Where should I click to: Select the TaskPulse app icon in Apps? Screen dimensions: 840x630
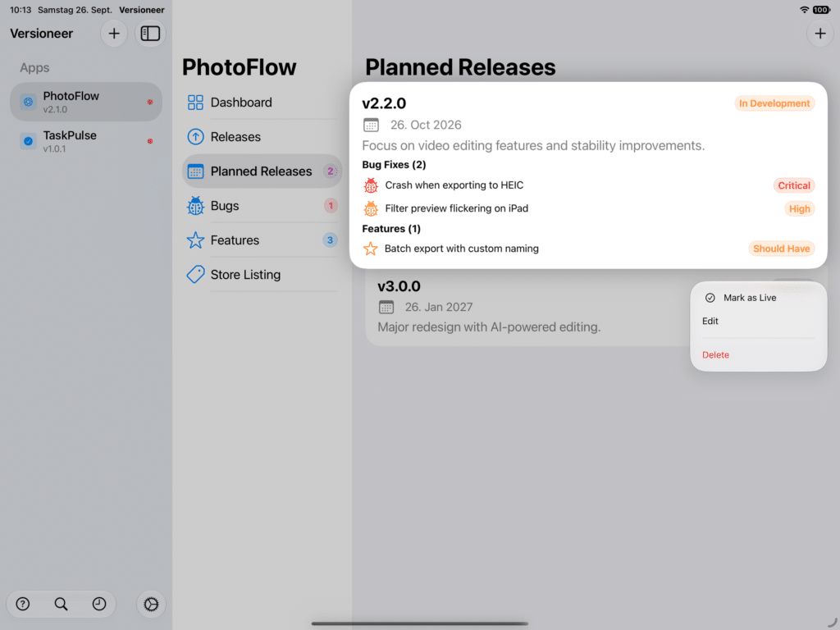point(28,141)
